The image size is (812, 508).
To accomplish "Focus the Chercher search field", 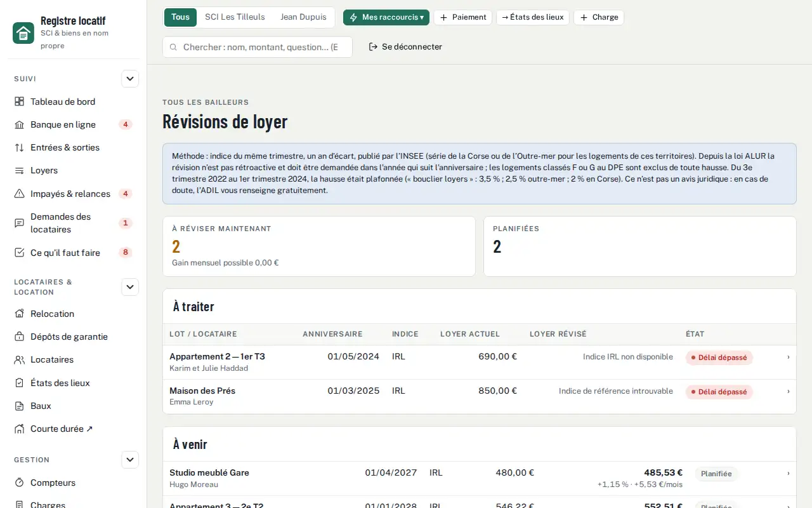I will tap(258, 47).
